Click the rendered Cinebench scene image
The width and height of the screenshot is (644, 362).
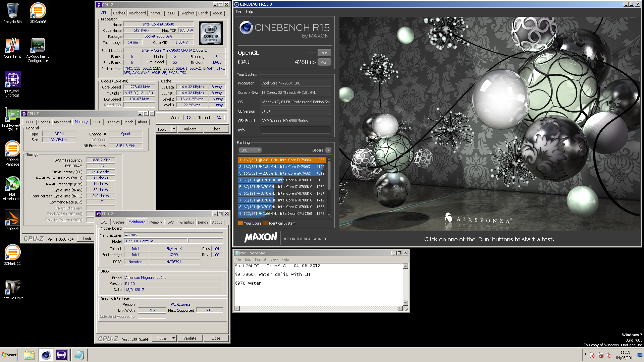click(x=489, y=124)
